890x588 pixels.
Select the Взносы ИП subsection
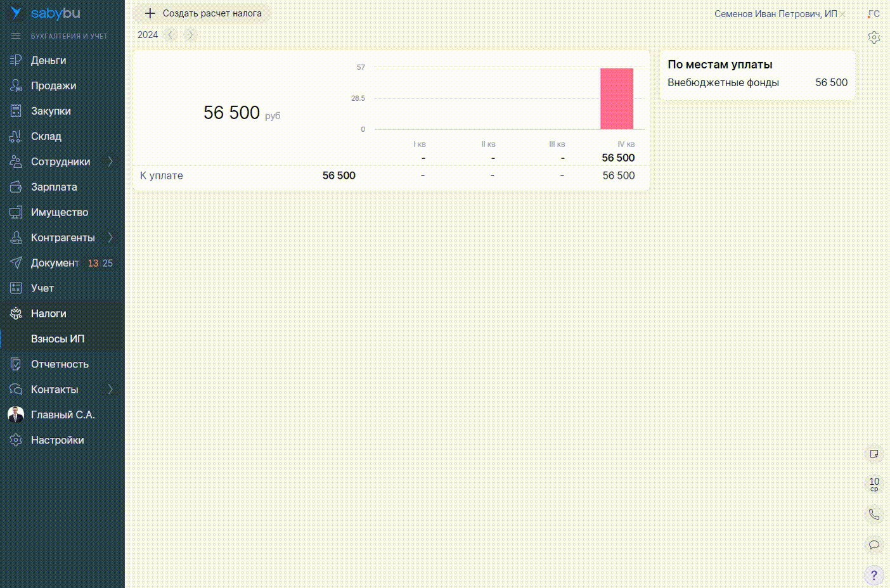(x=58, y=339)
